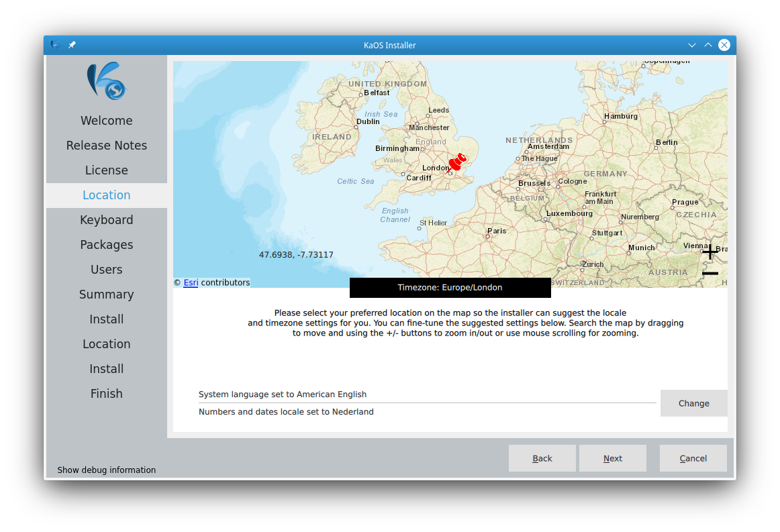Click Change to adjust locale settings
Image resolution: width=780 pixels, height=532 pixels.
click(693, 403)
